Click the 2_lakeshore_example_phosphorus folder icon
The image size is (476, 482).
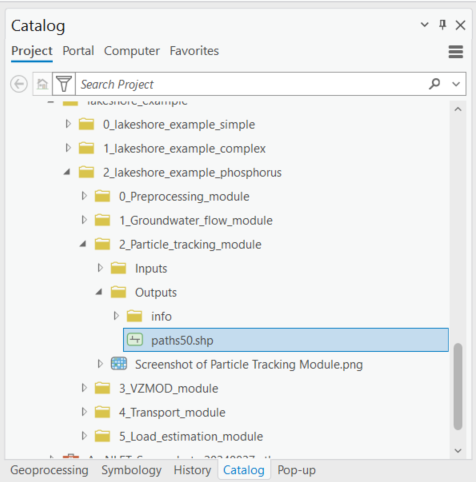pyautogui.click(x=86, y=172)
